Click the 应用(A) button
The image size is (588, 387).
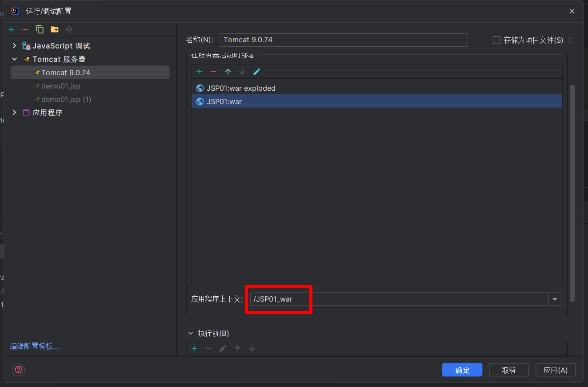click(556, 370)
